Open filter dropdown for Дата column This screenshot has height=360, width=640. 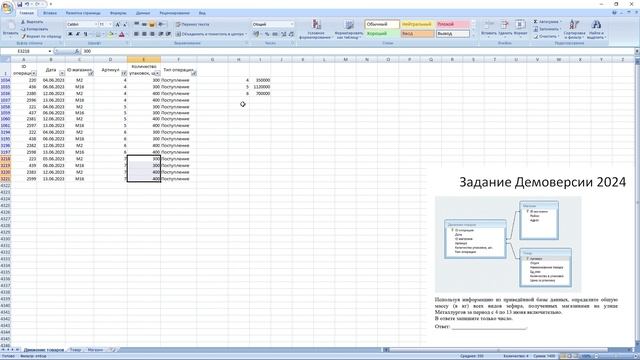[62, 73]
